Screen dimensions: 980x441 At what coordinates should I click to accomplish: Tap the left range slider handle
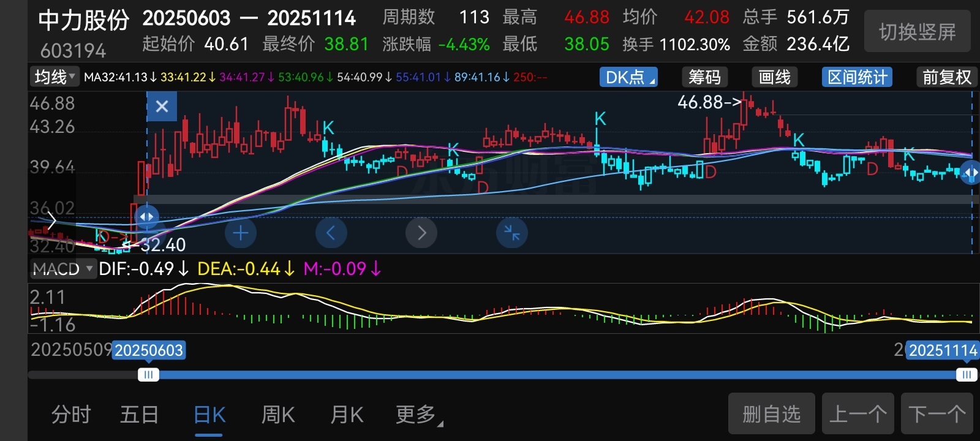[148, 375]
